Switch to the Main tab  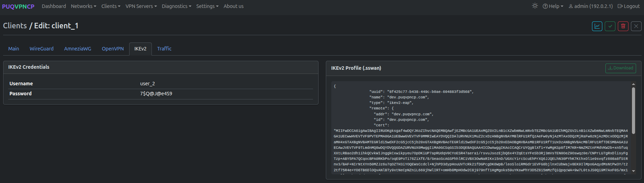14,49
